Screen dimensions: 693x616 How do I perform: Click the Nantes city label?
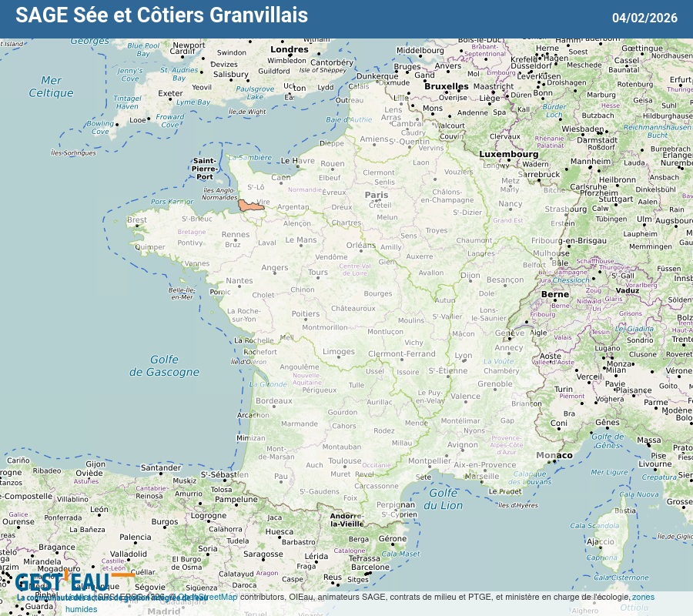coord(239,281)
